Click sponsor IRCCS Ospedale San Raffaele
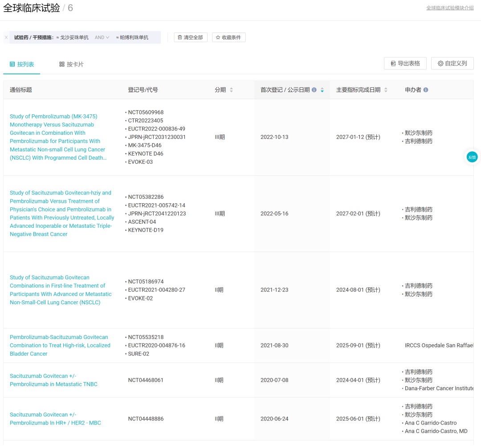The image size is (481, 448). tap(439, 345)
